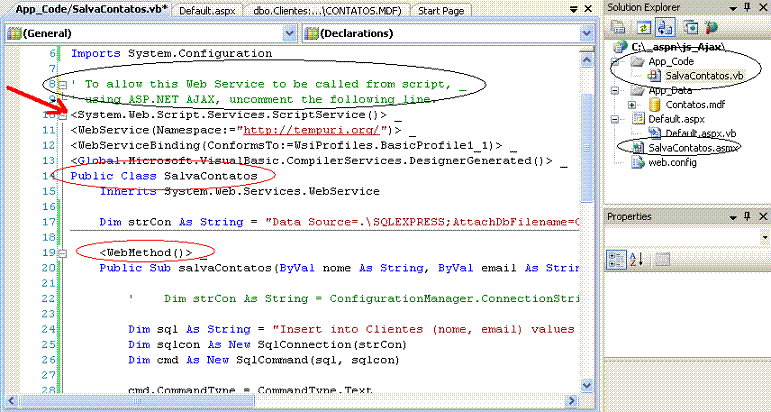
Task: Open the (General) class dropdown arrow
Action: coord(290,33)
